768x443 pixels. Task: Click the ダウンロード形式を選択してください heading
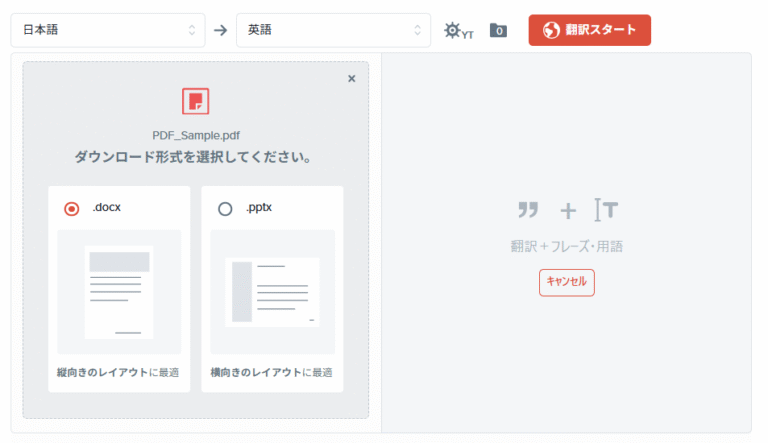coord(193,157)
